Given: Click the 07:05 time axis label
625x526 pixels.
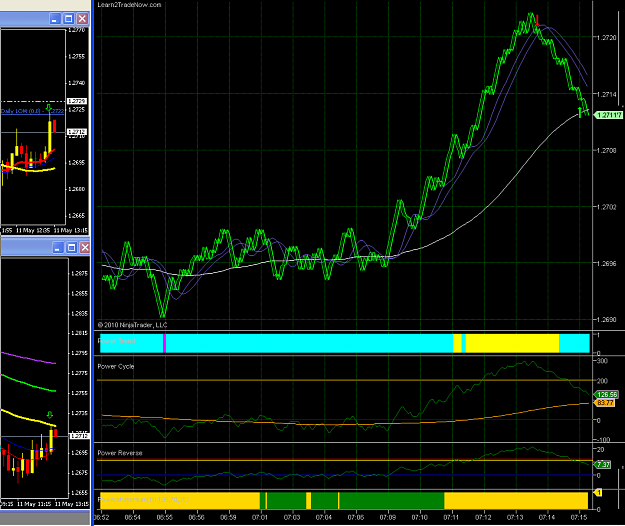Looking at the screenshot, I should coord(356,517).
